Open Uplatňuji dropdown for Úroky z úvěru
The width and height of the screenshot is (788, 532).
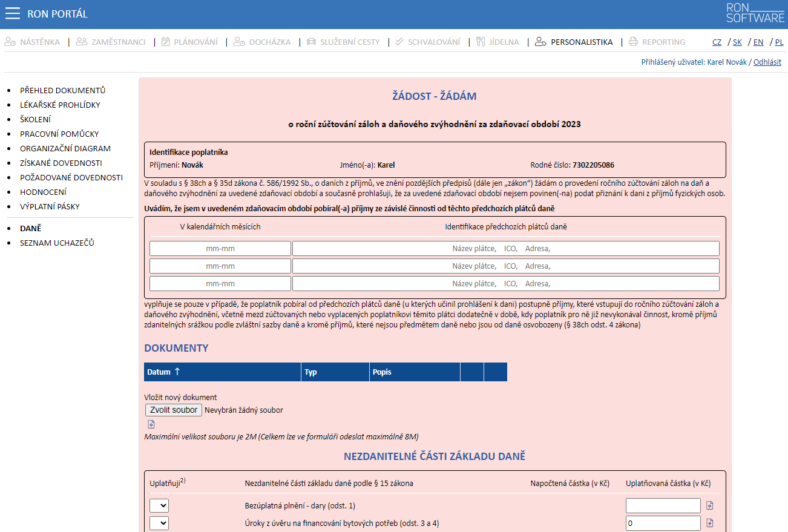159,523
